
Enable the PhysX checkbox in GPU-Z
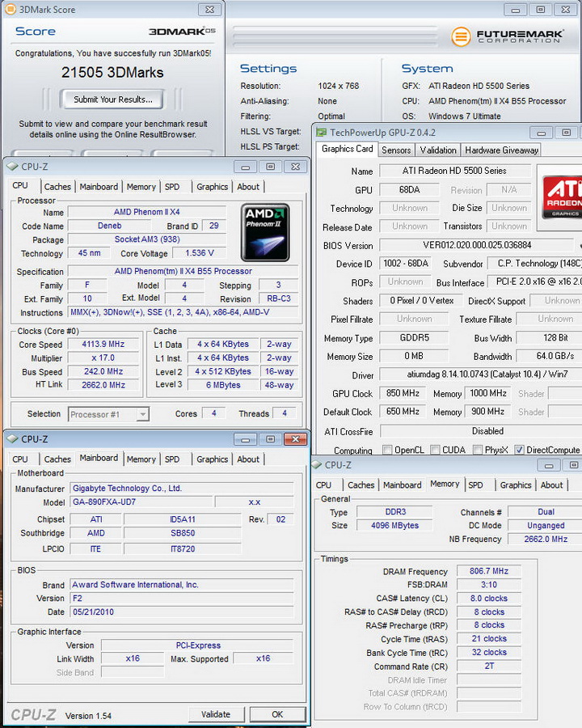pyautogui.click(x=477, y=450)
